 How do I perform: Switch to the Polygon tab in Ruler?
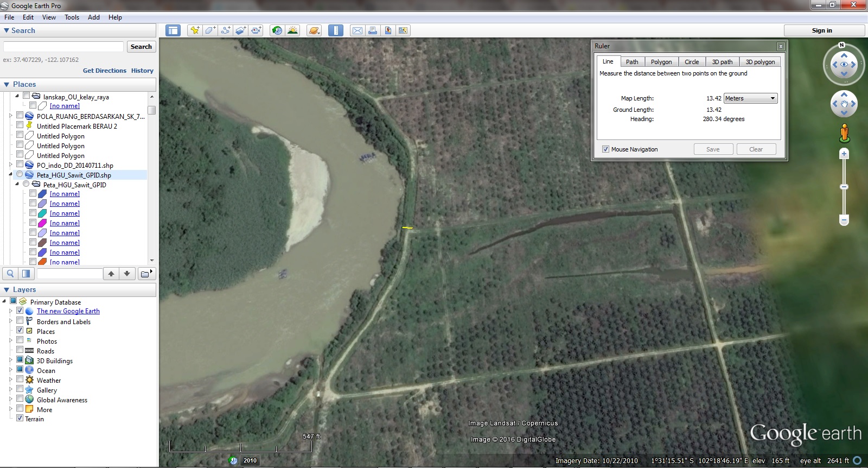click(661, 62)
